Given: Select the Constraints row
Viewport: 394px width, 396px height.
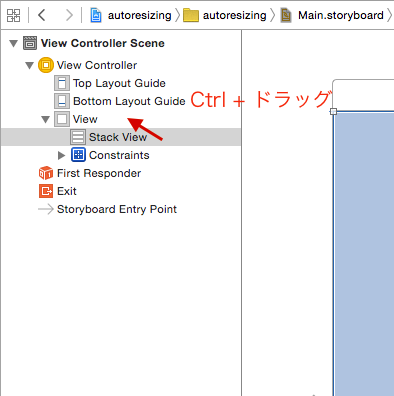Looking at the screenshot, I should point(119,155).
